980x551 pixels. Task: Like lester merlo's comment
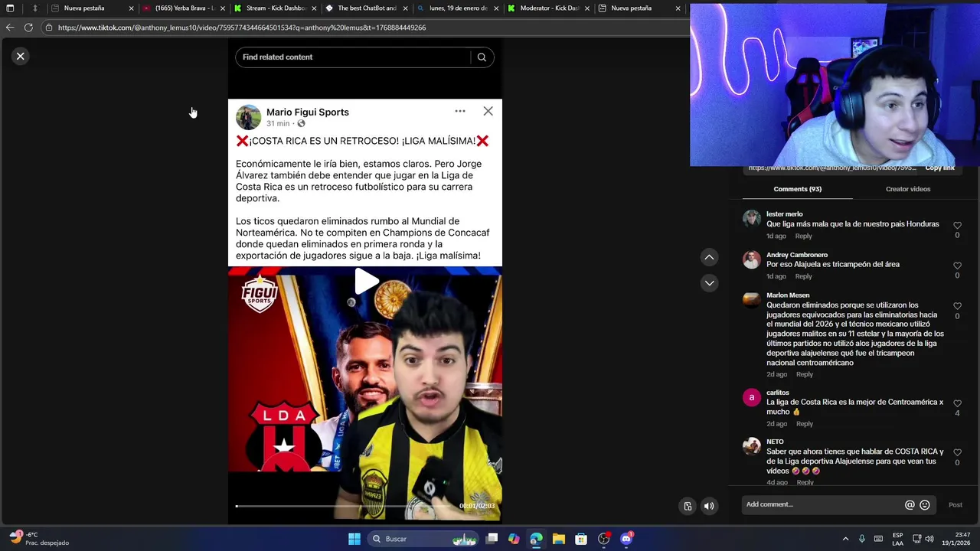coord(957,226)
